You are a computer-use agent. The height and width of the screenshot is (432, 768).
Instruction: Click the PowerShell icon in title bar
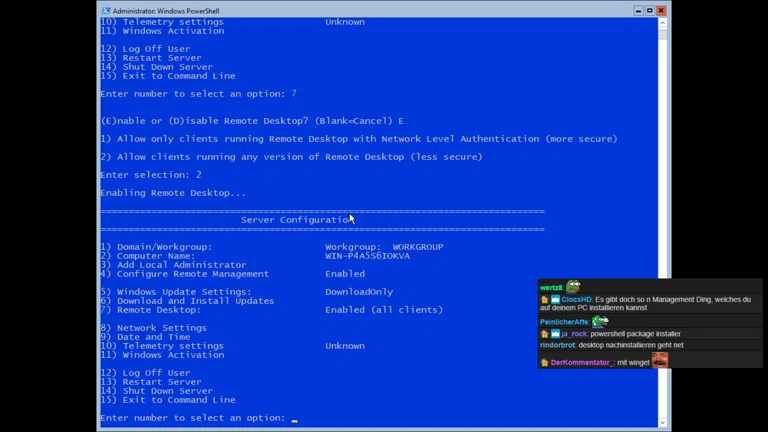pyautogui.click(x=106, y=11)
